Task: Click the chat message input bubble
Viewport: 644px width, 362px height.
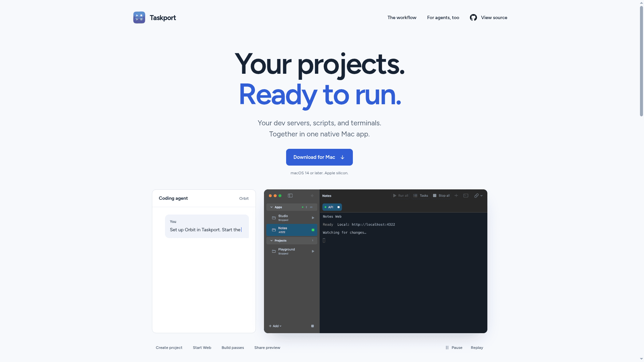Action: coord(207,226)
